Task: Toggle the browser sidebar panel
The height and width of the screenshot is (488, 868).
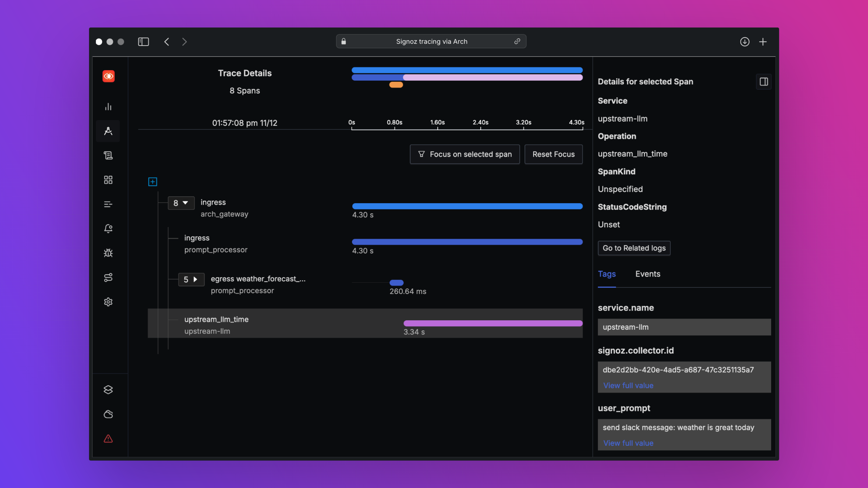Action: [x=143, y=42]
